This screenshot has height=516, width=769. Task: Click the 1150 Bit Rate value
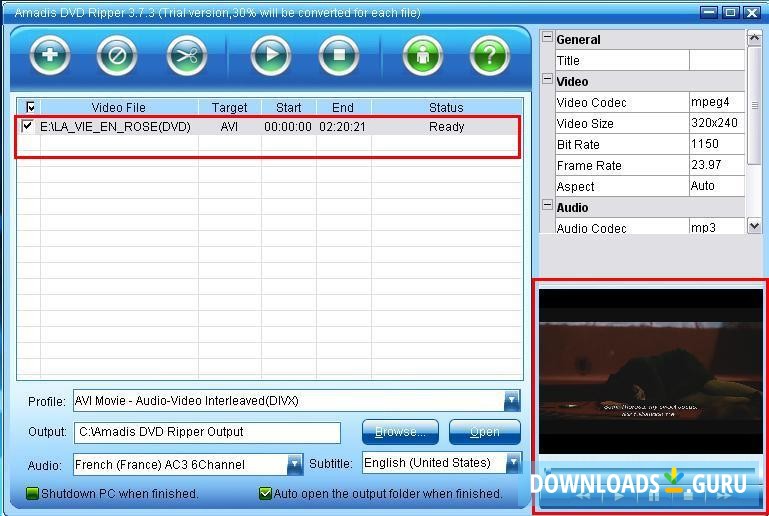pyautogui.click(x=717, y=144)
